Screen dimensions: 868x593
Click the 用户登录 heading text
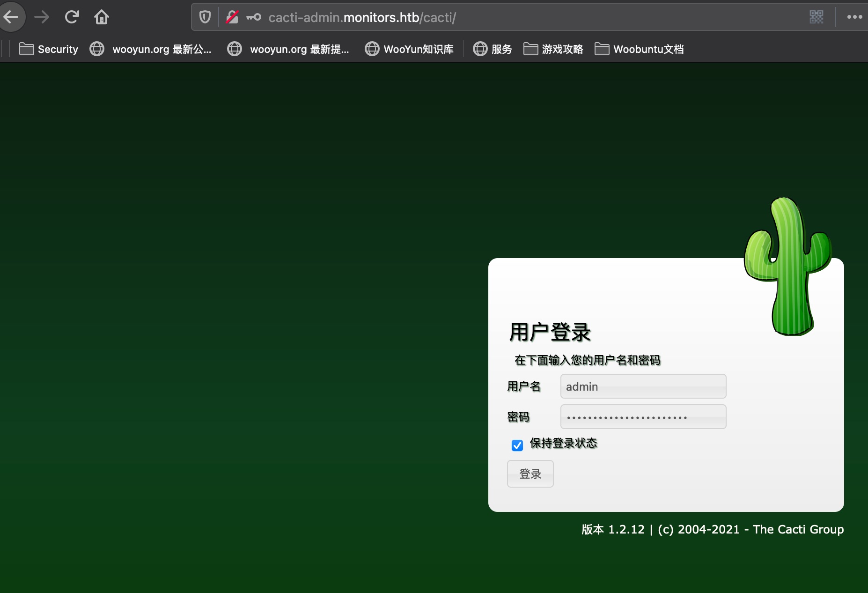[550, 332]
